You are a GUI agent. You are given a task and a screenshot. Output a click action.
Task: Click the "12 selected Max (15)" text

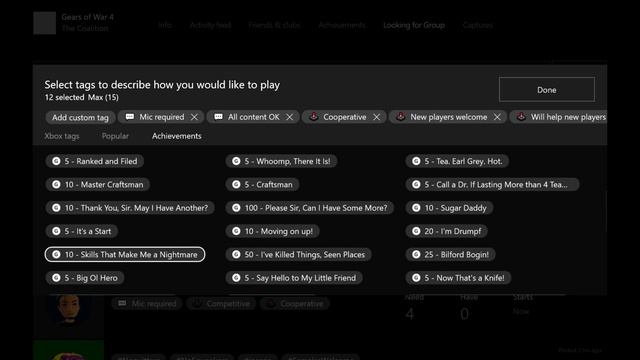[x=82, y=97]
